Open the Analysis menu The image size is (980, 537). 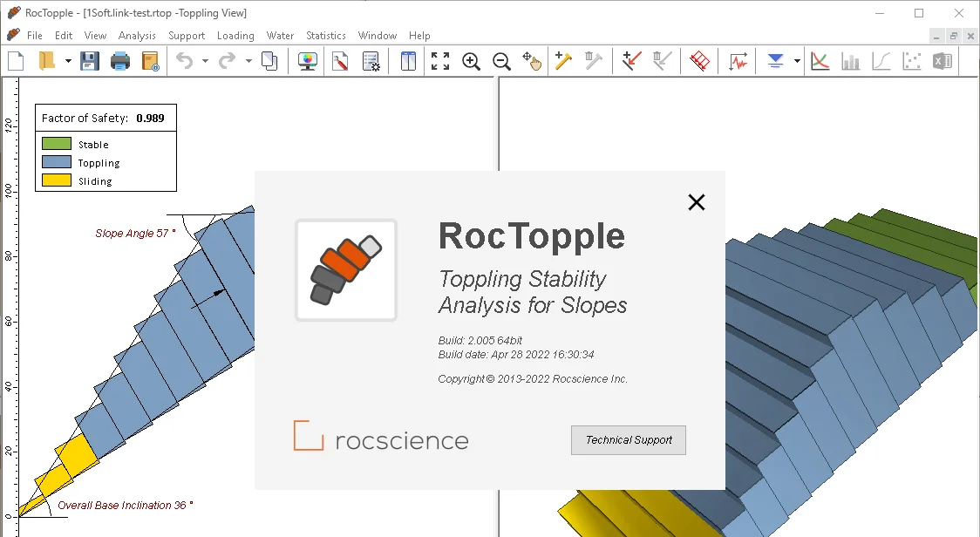point(137,36)
